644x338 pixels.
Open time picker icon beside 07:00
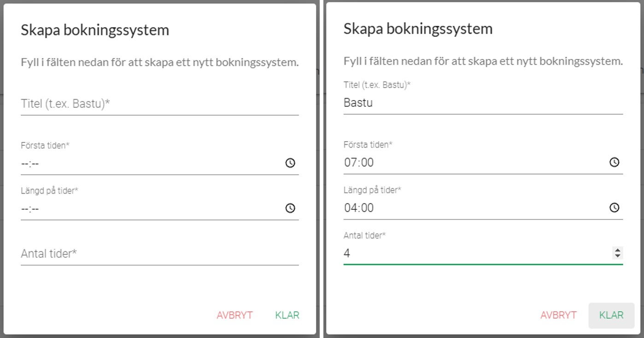tap(615, 162)
